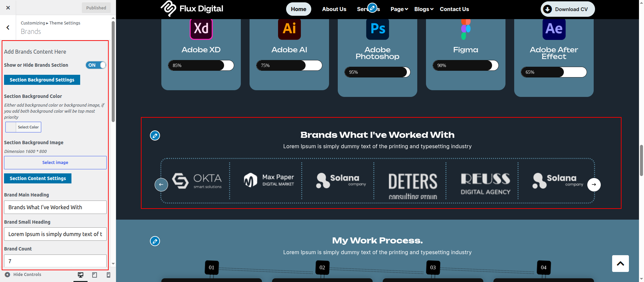
Task: Click the After Effect 65% progress bar
Action: click(x=554, y=72)
